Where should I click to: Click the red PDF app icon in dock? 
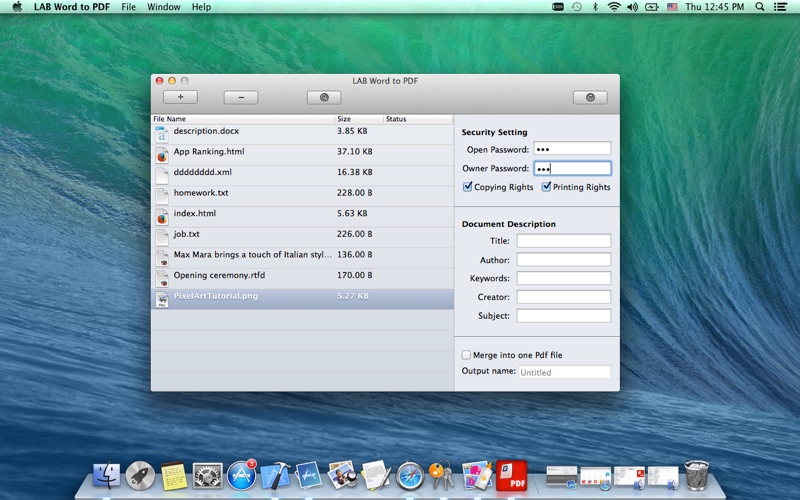[x=512, y=476]
